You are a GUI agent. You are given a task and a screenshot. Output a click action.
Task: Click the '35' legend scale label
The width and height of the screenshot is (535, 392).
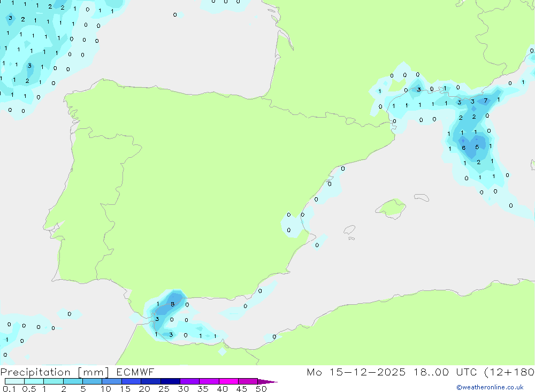click(x=203, y=389)
